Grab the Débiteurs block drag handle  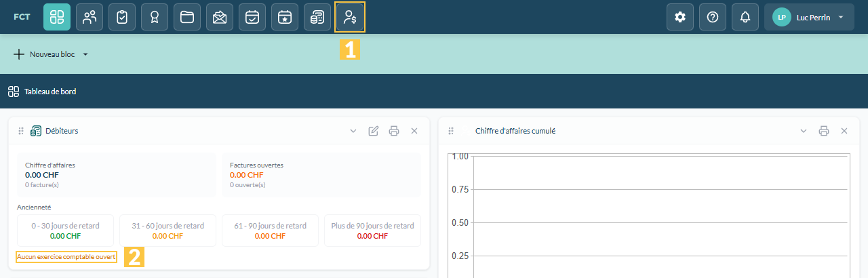[x=21, y=131]
